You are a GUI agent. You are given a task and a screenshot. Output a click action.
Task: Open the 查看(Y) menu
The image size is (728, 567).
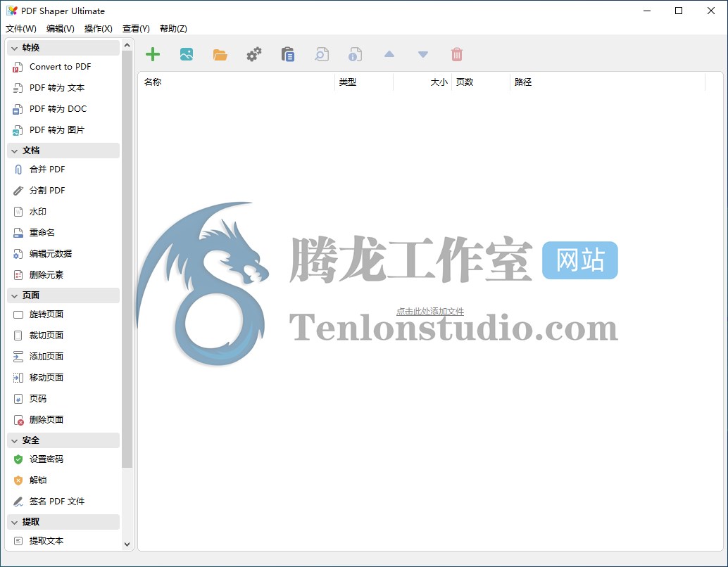tap(136, 29)
